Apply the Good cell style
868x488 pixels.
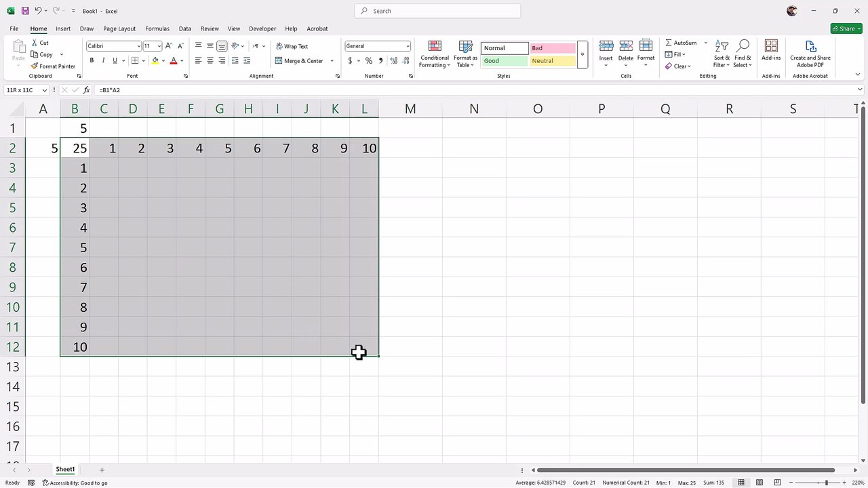[505, 61]
